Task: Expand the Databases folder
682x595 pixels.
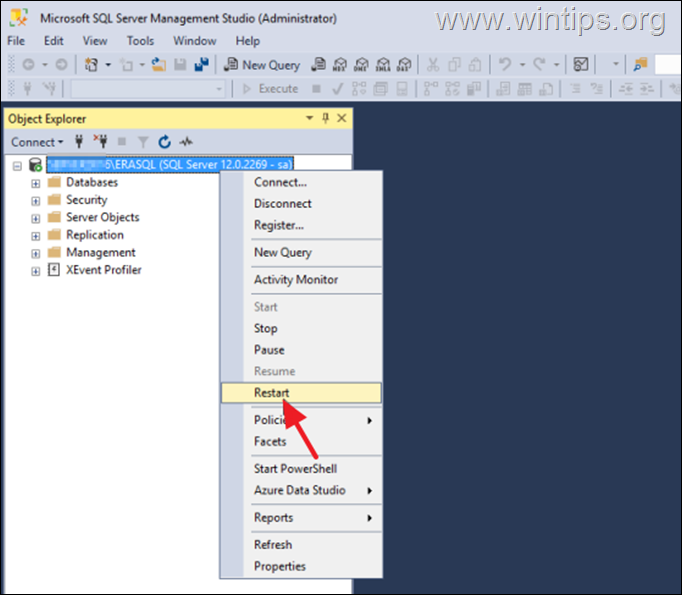Action: click(35, 184)
